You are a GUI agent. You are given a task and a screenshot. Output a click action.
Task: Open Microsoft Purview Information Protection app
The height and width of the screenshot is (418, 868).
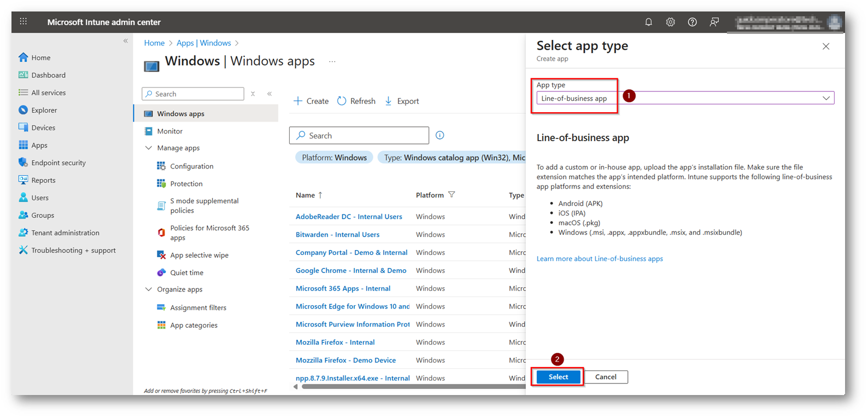(x=353, y=324)
